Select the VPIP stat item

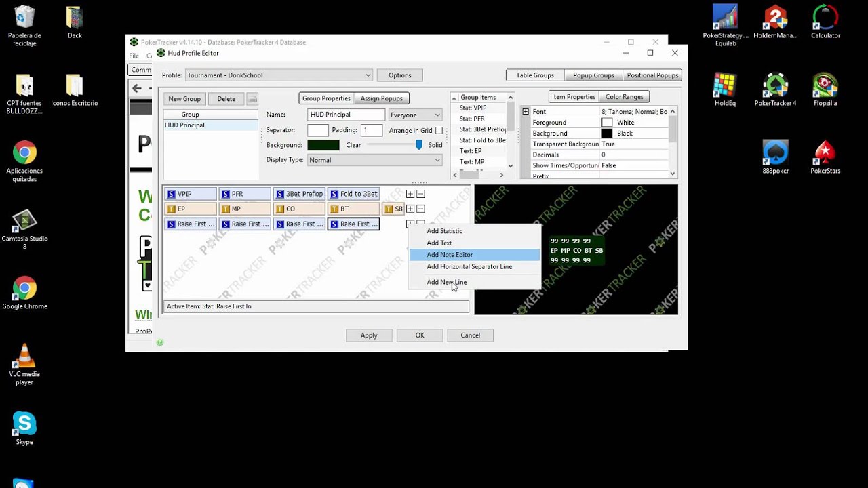pyautogui.click(x=190, y=194)
